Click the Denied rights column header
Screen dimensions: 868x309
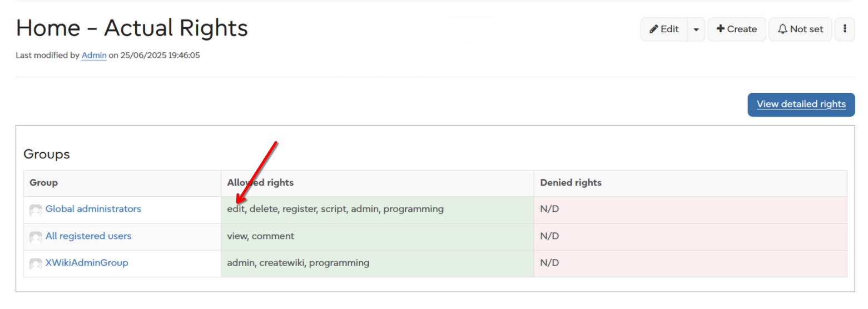tap(571, 183)
